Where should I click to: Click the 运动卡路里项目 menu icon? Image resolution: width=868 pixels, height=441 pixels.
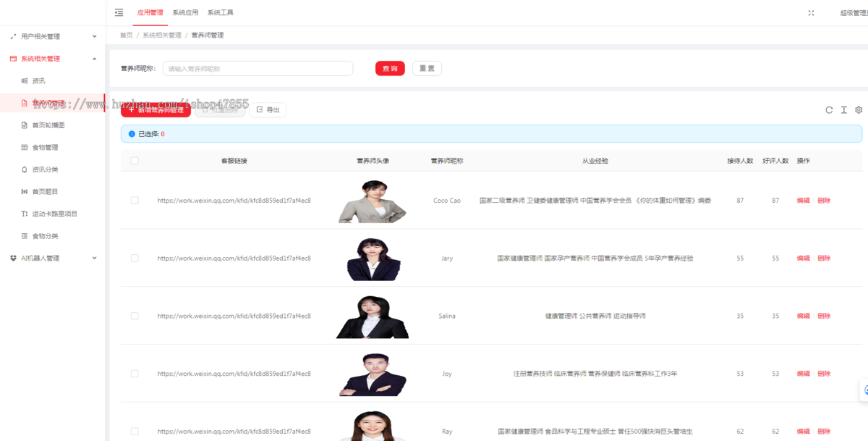point(25,214)
